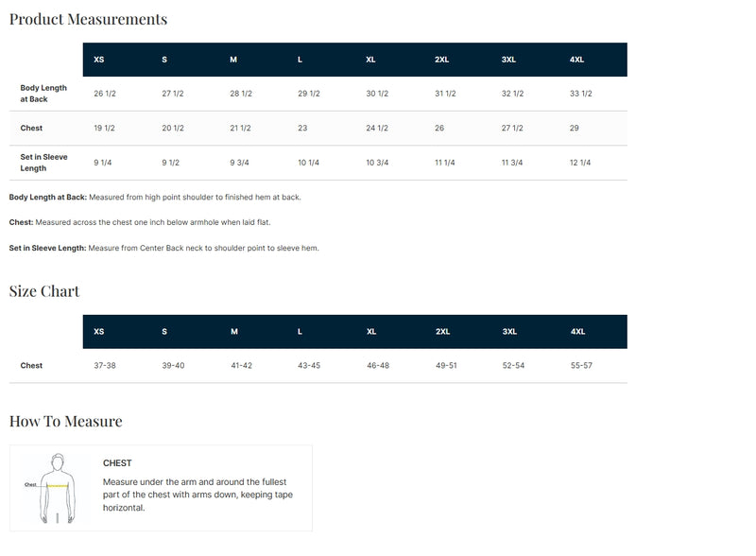This screenshot has height=556, width=756.
Task: Select XS header in Product Measurements table
Action: pos(99,60)
